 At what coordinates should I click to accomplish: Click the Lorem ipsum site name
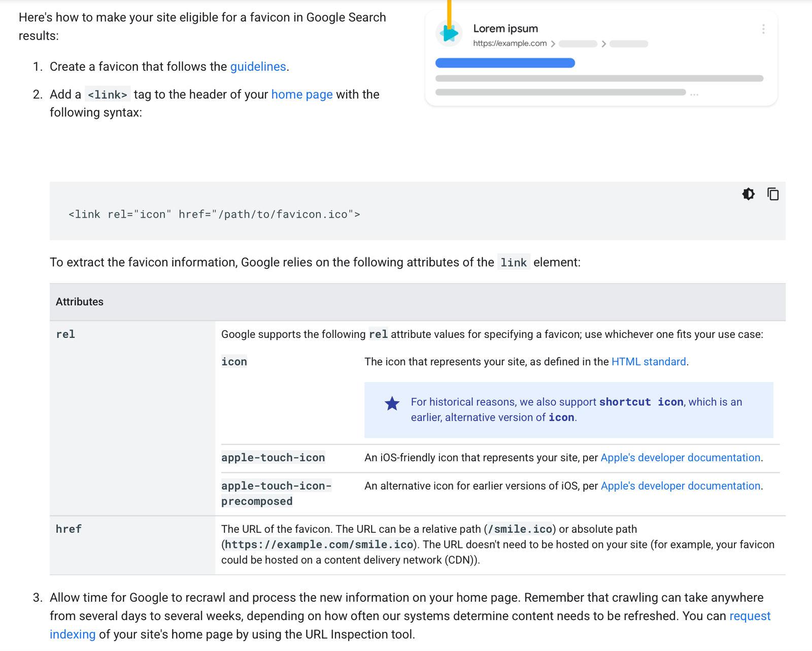point(505,29)
